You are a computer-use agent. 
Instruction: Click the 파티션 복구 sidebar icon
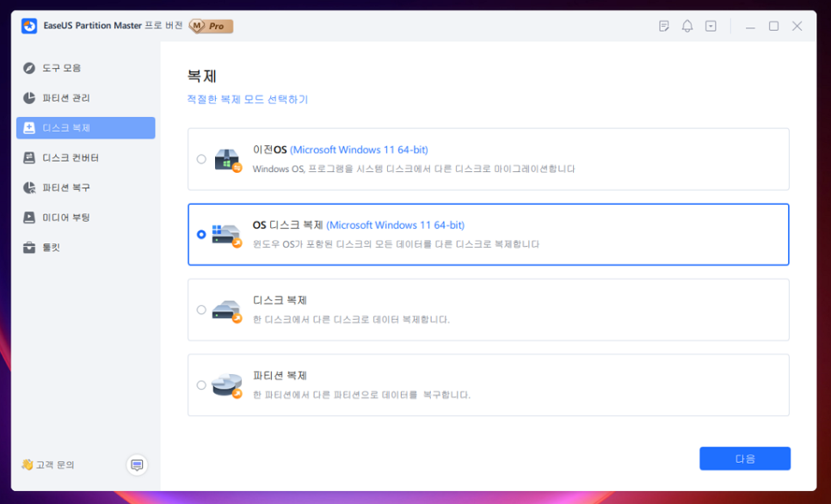pos(29,187)
